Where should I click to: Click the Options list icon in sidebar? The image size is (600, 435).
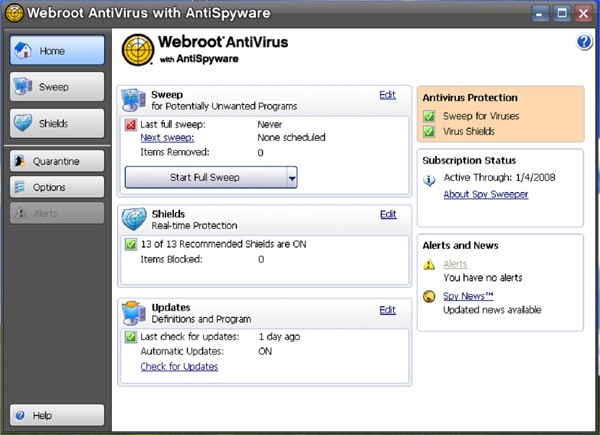[20, 187]
